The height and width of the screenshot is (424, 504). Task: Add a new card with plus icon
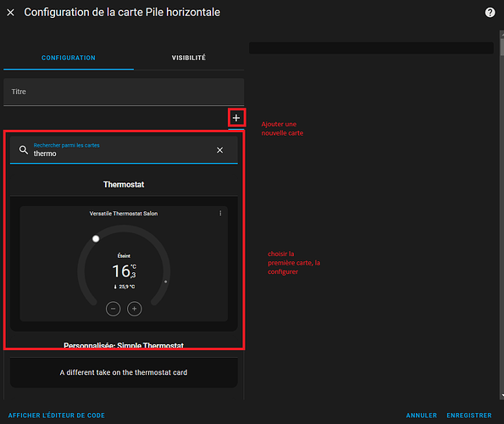tap(236, 118)
